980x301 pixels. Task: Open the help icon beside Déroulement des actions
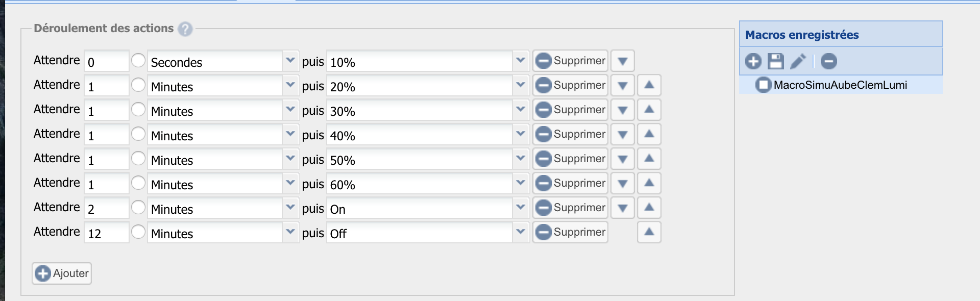[185, 29]
